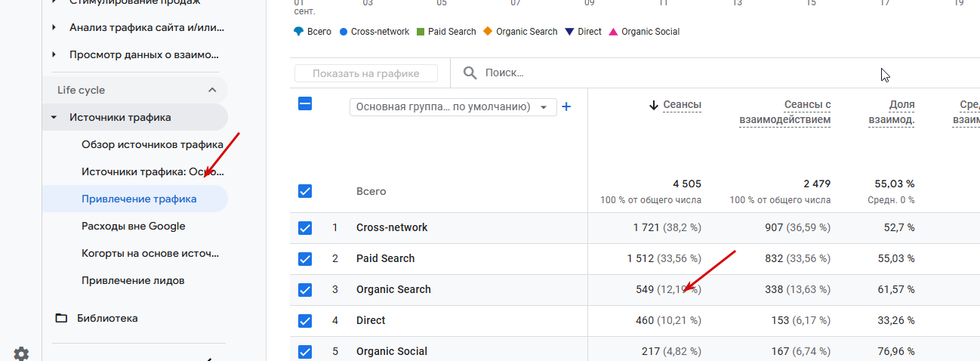Click the Paid Search green legend swatch
This screenshot has width=980, height=361.
point(420,32)
